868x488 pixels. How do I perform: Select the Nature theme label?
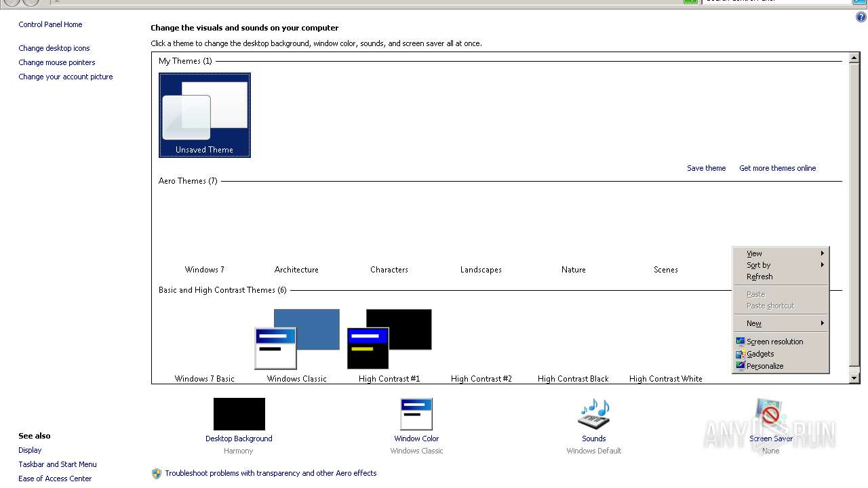(x=574, y=270)
